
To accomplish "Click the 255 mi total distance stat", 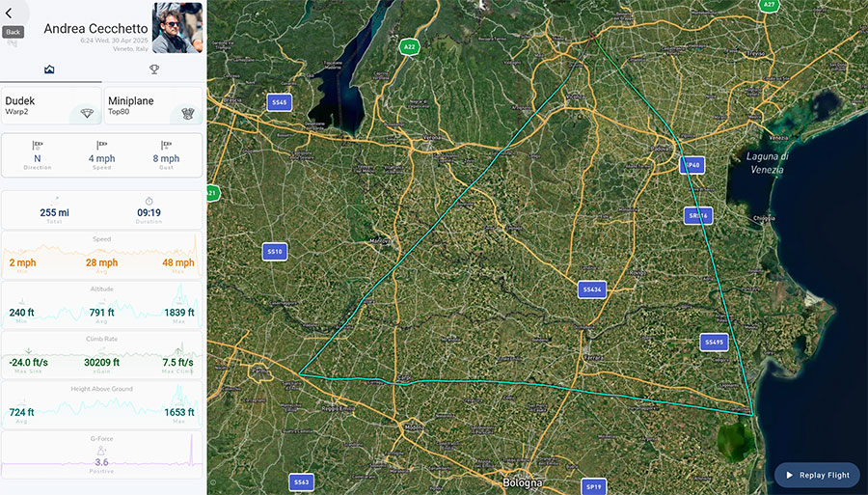I will (54, 212).
